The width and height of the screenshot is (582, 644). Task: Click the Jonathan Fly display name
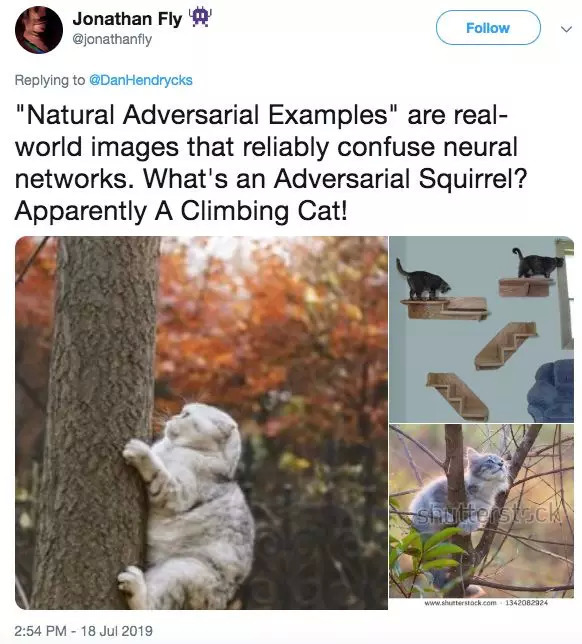click(127, 19)
